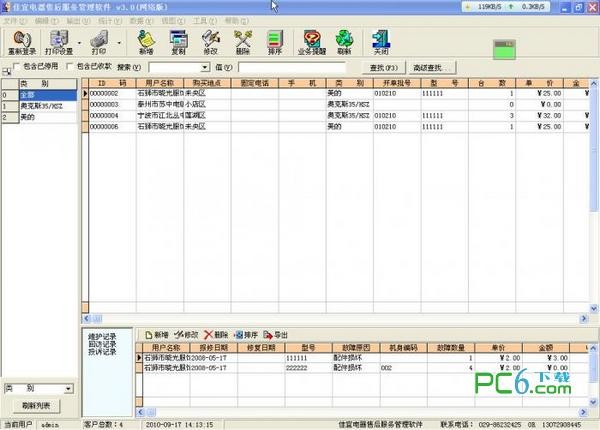Open the 输出 menu
The width and height of the screenshot is (600, 430).
[x=78, y=21]
